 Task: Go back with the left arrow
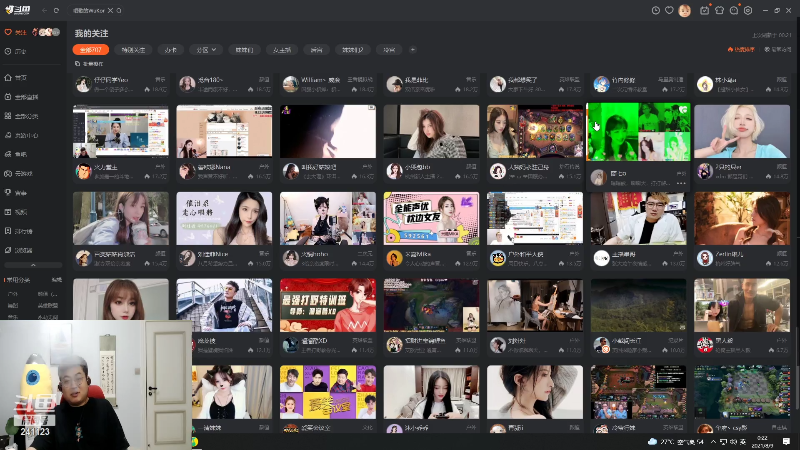point(44,10)
